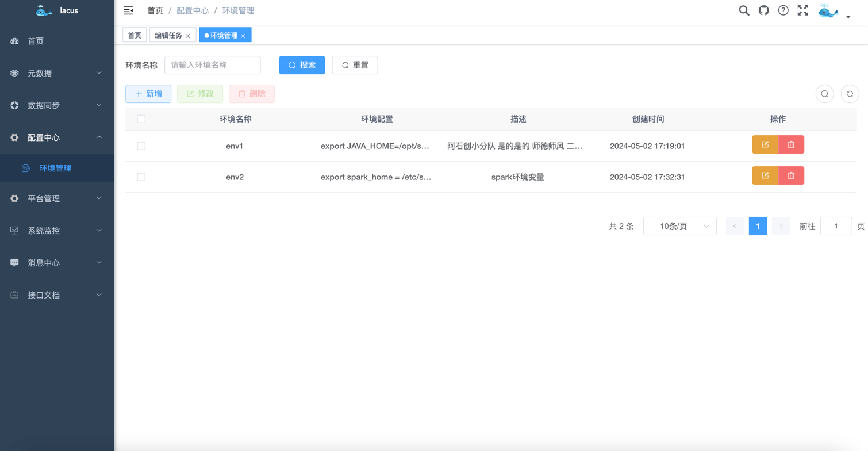Click page 1 in the pagination control
868x451 pixels.
click(758, 226)
